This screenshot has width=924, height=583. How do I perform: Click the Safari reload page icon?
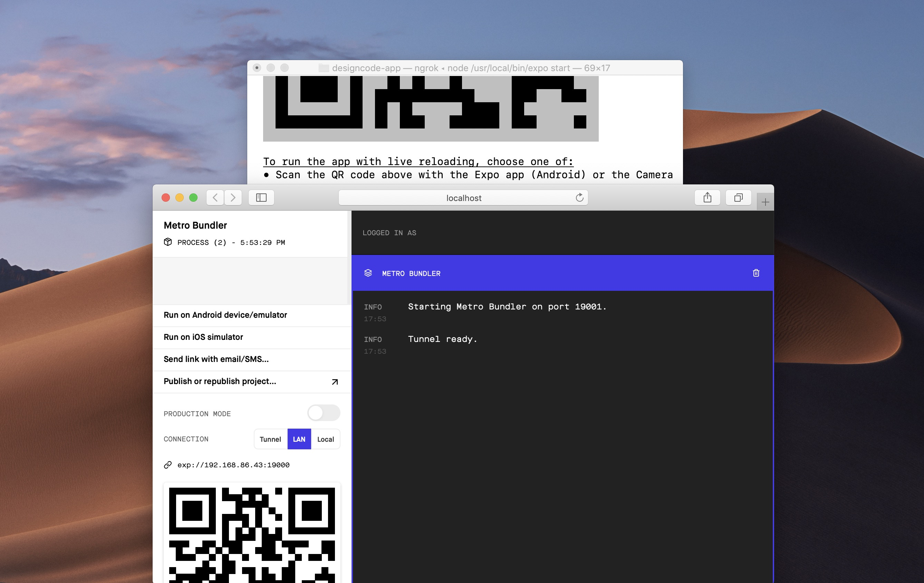[579, 198]
